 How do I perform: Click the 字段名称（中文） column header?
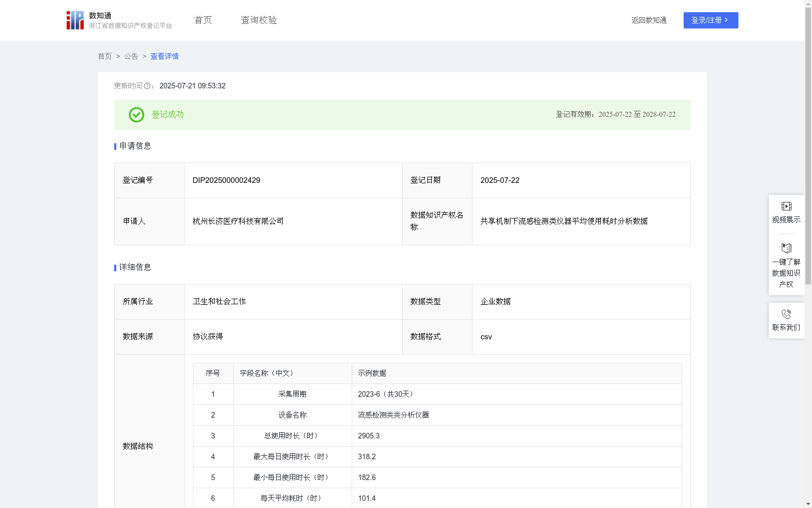pos(292,373)
